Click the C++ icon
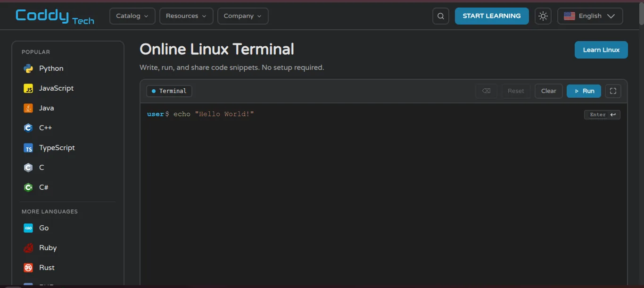This screenshot has height=288, width=644. click(x=28, y=128)
